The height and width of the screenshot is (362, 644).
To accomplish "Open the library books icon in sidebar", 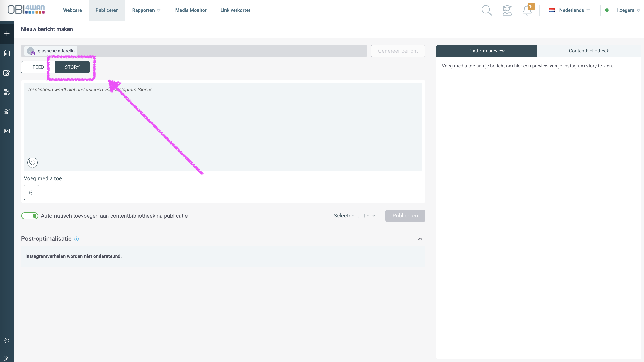I will (x=7, y=92).
